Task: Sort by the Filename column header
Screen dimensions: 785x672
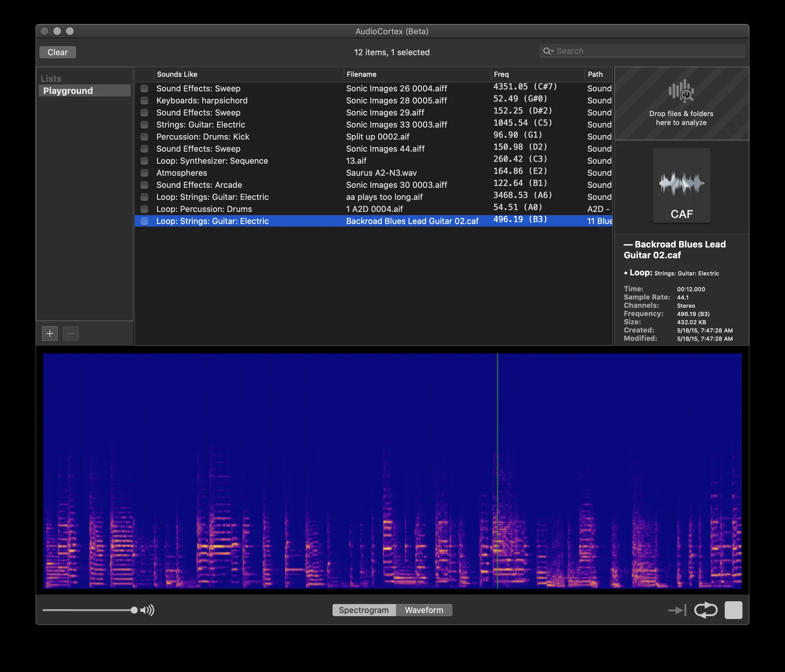Action: pyautogui.click(x=417, y=75)
